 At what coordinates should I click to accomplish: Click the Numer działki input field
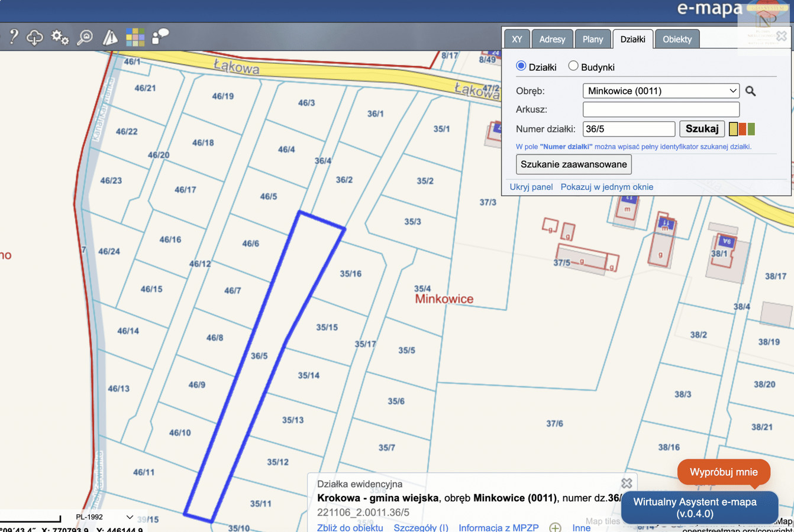point(629,129)
